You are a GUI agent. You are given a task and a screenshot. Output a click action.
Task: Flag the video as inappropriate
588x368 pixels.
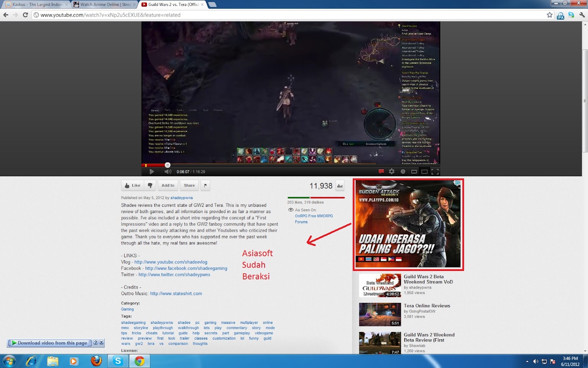click(x=205, y=185)
